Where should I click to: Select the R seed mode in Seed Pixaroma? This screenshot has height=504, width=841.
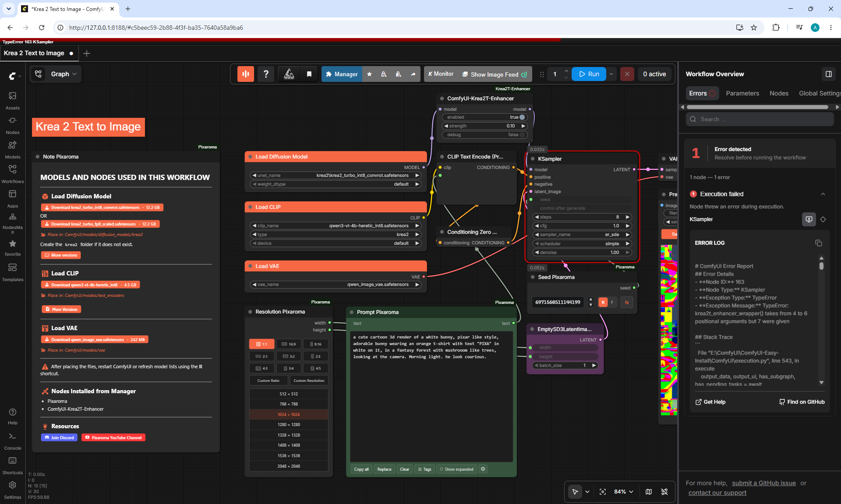603,302
